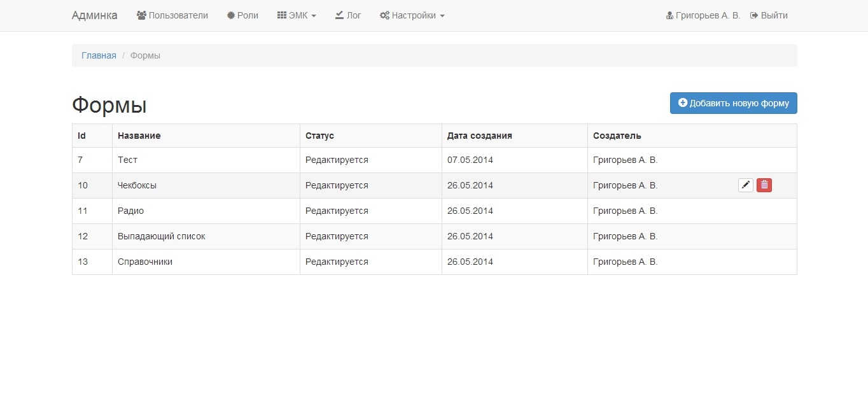Click the Создатель column header
This screenshot has height=408, width=868.
[x=692, y=136]
